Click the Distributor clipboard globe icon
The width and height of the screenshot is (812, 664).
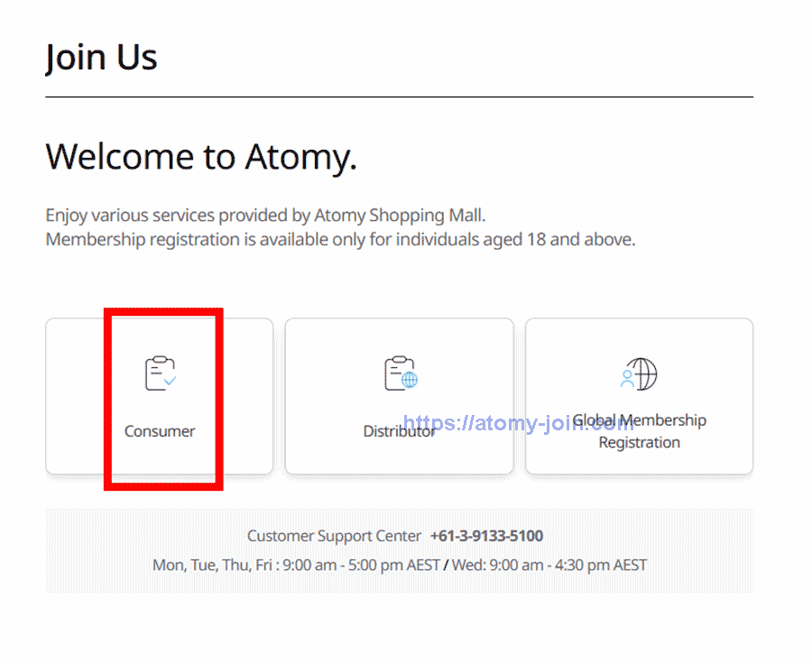point(400,373)
